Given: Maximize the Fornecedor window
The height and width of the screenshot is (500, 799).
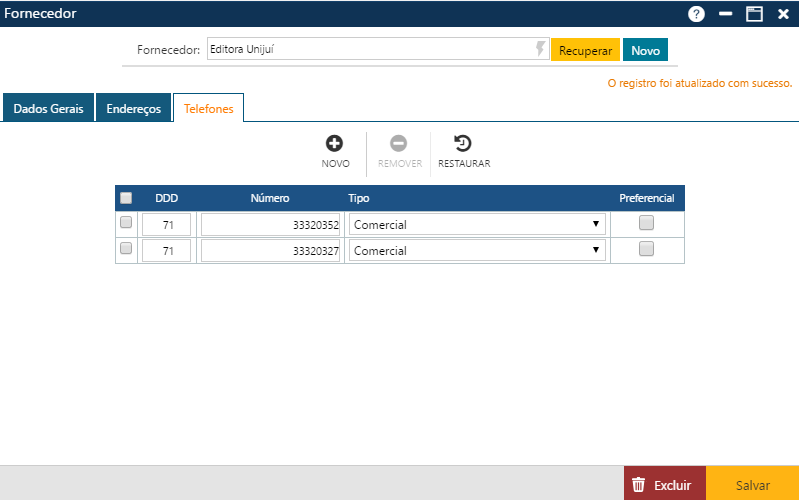Looking at the screenshot, I should (x=754, y=14).
